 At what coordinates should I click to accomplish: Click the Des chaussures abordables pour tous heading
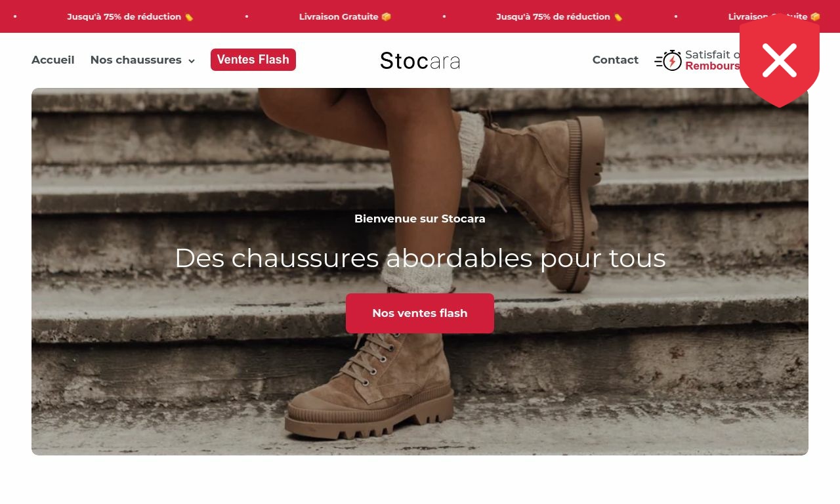point(420,258)
